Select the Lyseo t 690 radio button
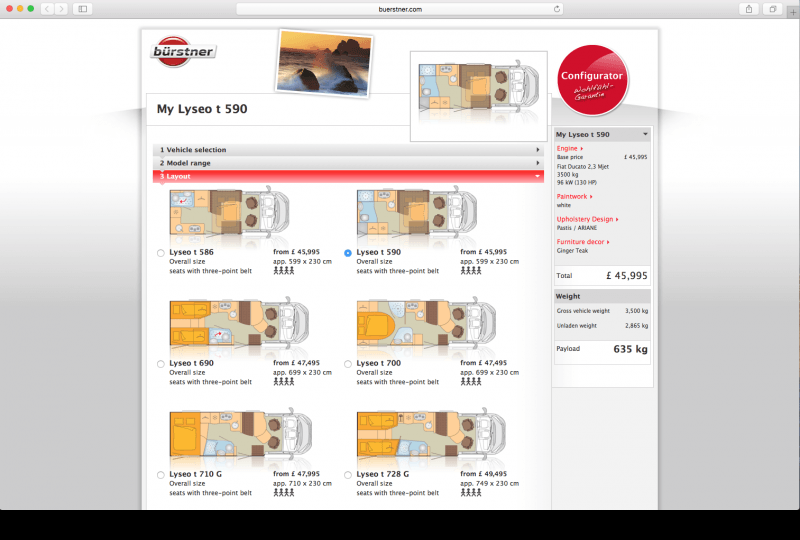The height and width of the screenshot is (540, 800). pyautogui.click(x=161, y=364)
